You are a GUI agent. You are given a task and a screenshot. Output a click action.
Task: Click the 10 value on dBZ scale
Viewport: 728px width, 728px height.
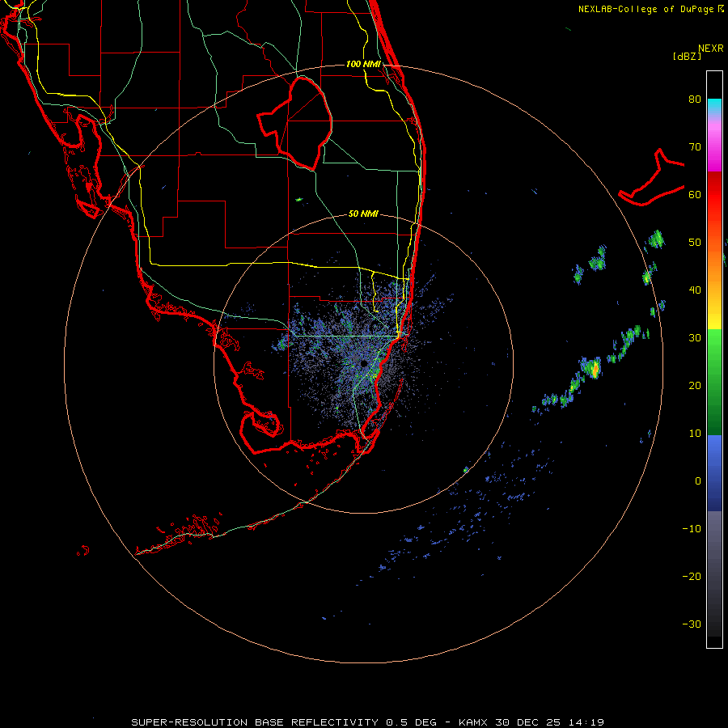tap(695, 434)
